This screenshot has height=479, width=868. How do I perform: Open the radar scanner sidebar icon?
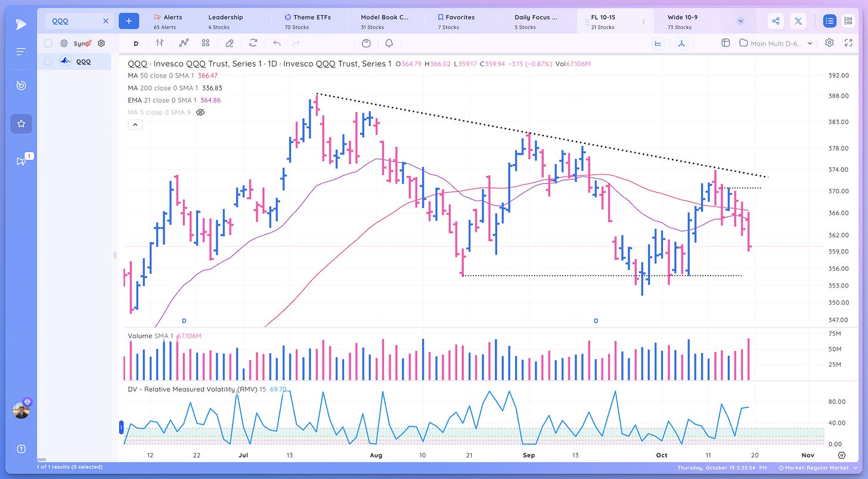click(21, 85)
